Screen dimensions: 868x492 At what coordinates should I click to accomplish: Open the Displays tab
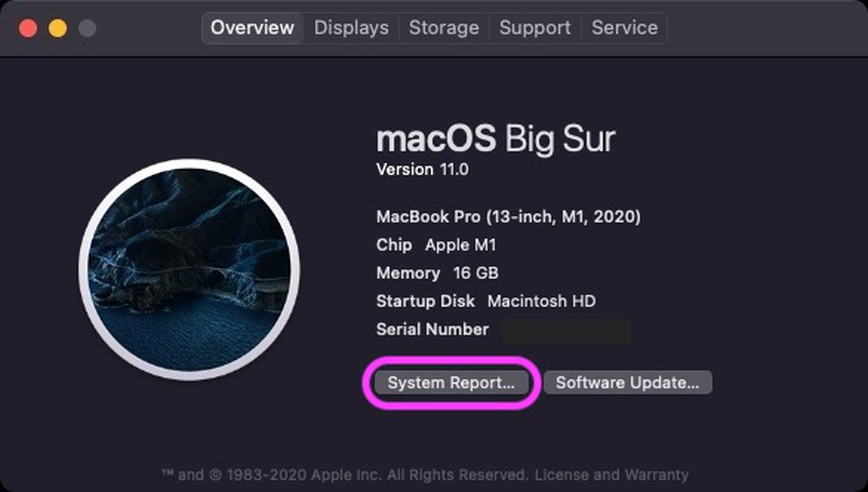[x=351, y=28]
